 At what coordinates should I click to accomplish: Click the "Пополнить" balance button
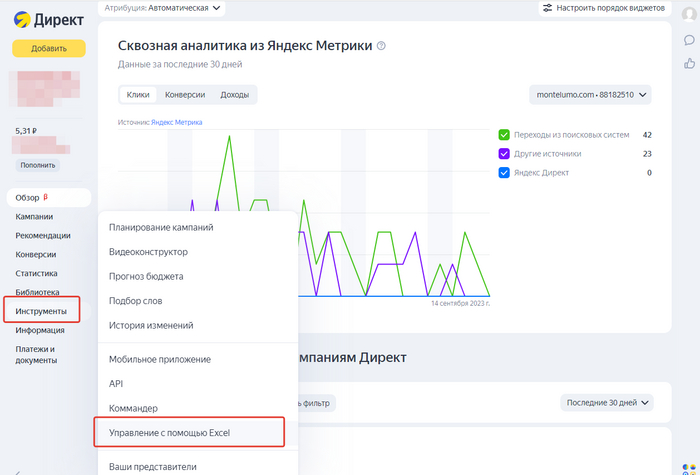point(38,165)
